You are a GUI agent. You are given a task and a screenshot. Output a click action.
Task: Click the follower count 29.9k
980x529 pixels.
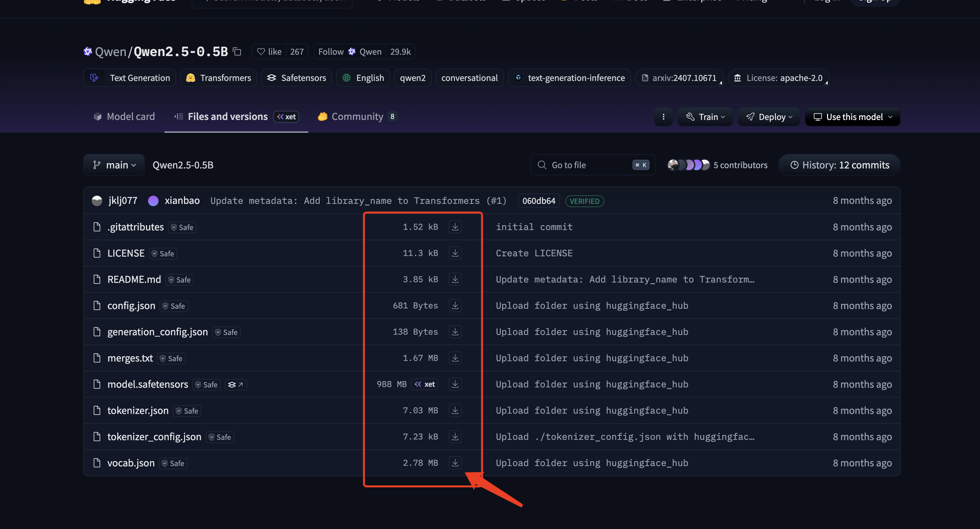pyautogui.click(x=400, y=52)
